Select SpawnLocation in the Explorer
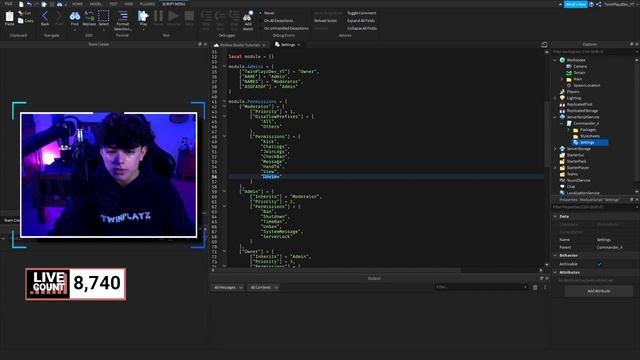640x360 pixels. click(587, 85)
